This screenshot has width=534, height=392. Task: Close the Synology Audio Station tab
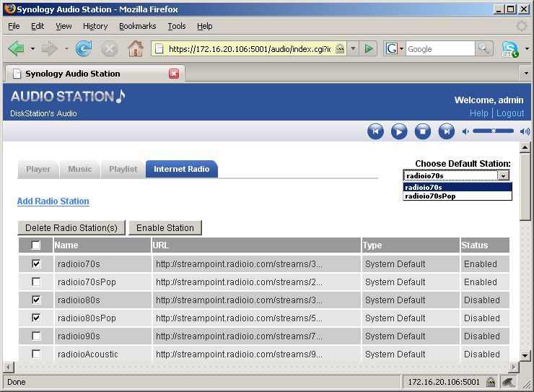pos(174,74)
